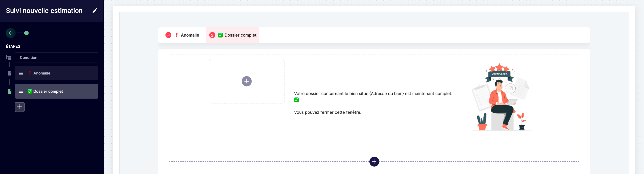
Task: Click the drag handle on Dossier complet step
Action: (x=21, y=91)
